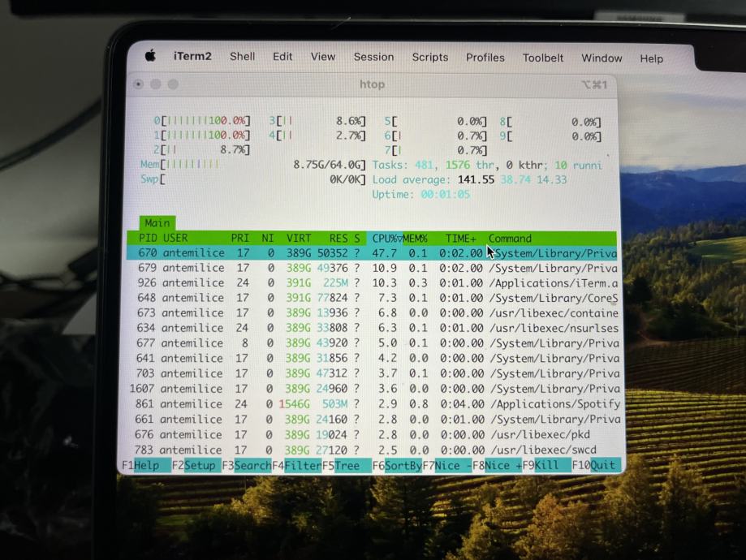Sort by the VIRT column header
This screenshot has height=560, width=746.
tap(298, 238)
